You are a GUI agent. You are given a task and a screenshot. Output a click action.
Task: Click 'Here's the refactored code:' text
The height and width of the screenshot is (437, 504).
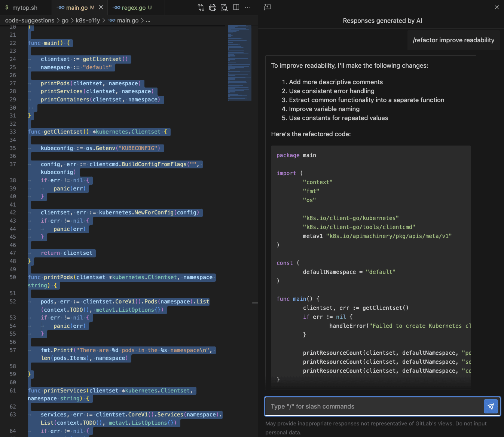pos(311,134)
